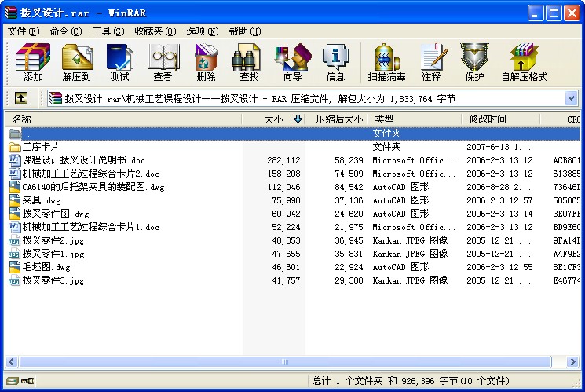The width and height of the screenshot is (585, 392).
Task: Open the 查看 (View) tool
Action: click(163, 62)
